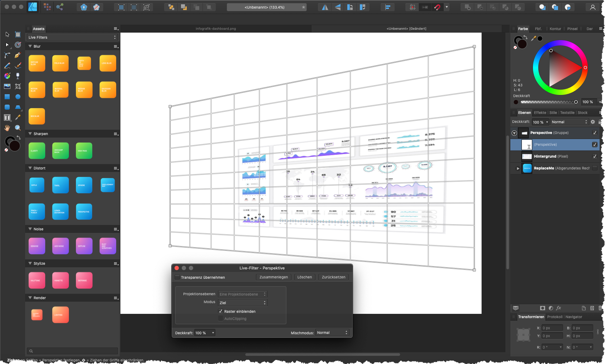Screen dimensions: 605x364
Task: Click the Assets search field
Action: 72,351
